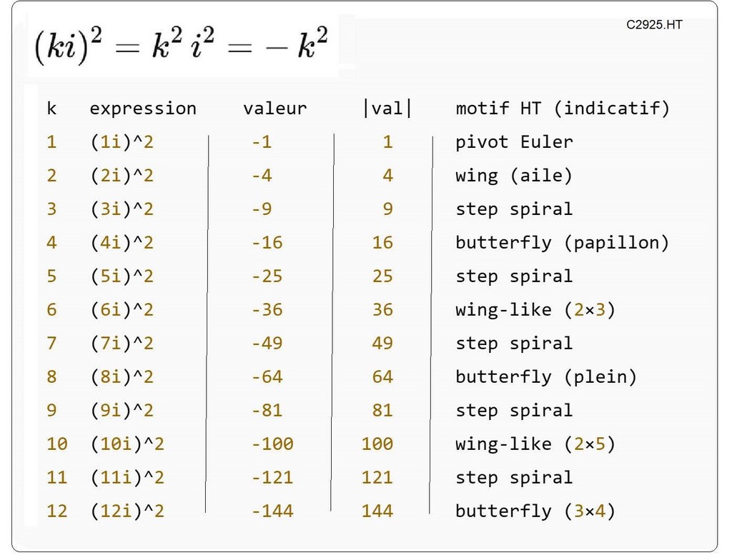The image size is (732, 560).
Task: Click the 'butterfly (3×4)' motif
Action: pyautogui.click(x=535, y=511)
